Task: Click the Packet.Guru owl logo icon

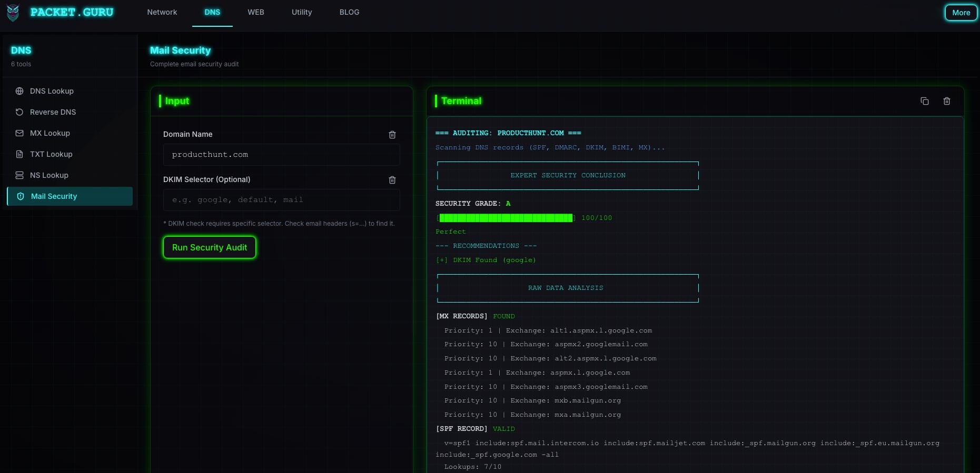Action: (13, 13)
